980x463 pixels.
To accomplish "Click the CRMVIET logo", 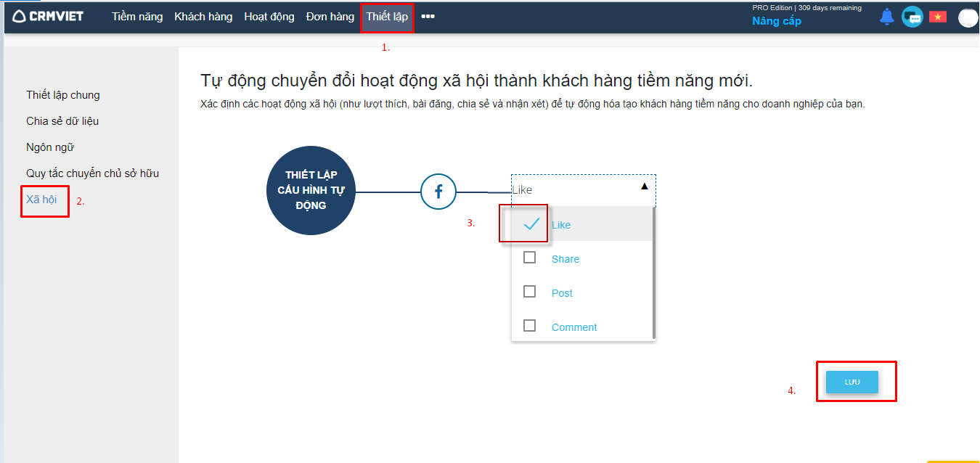I will [49, 16].
